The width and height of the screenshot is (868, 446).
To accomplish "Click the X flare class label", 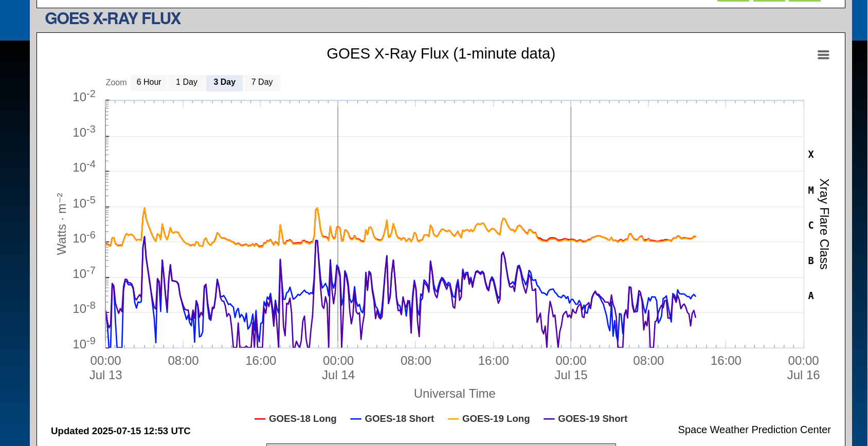I will coord(811,154).
